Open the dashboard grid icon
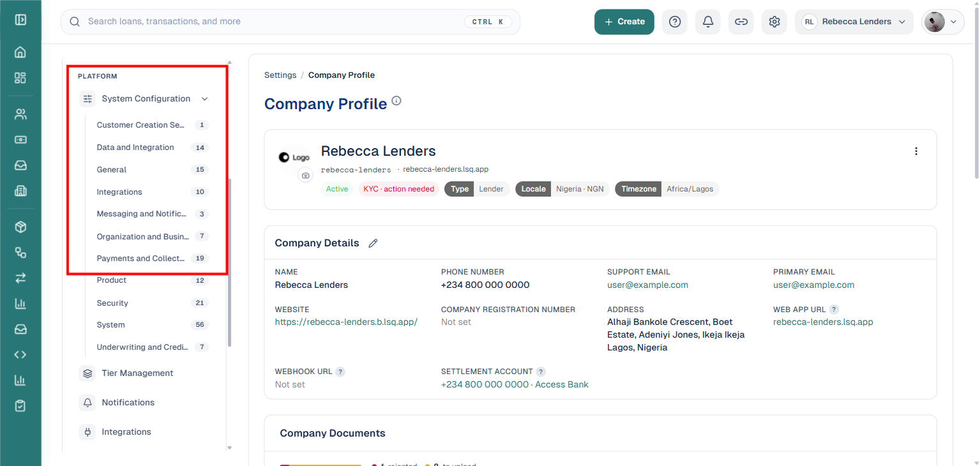The width and height of the screenshot is (980, 466). pyautogui.click(x=20, y=78)
